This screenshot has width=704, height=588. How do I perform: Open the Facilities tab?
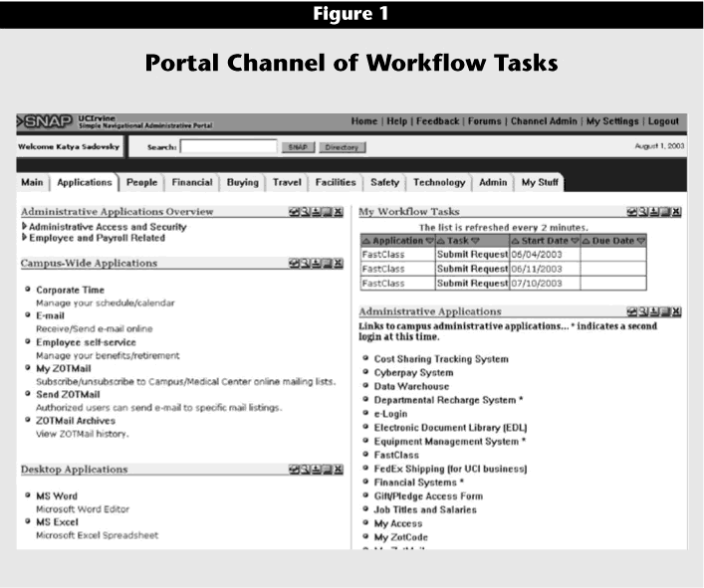[336, 182]
